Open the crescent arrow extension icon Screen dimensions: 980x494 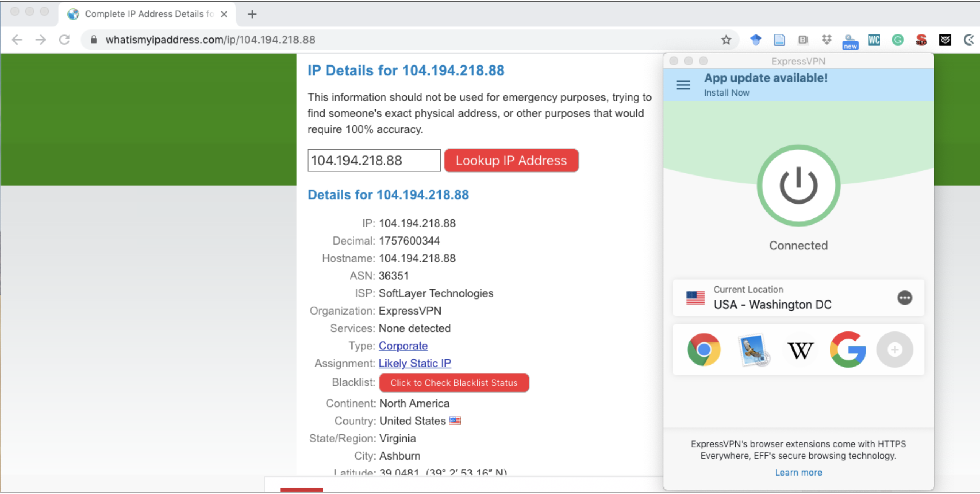coord(969,40)
